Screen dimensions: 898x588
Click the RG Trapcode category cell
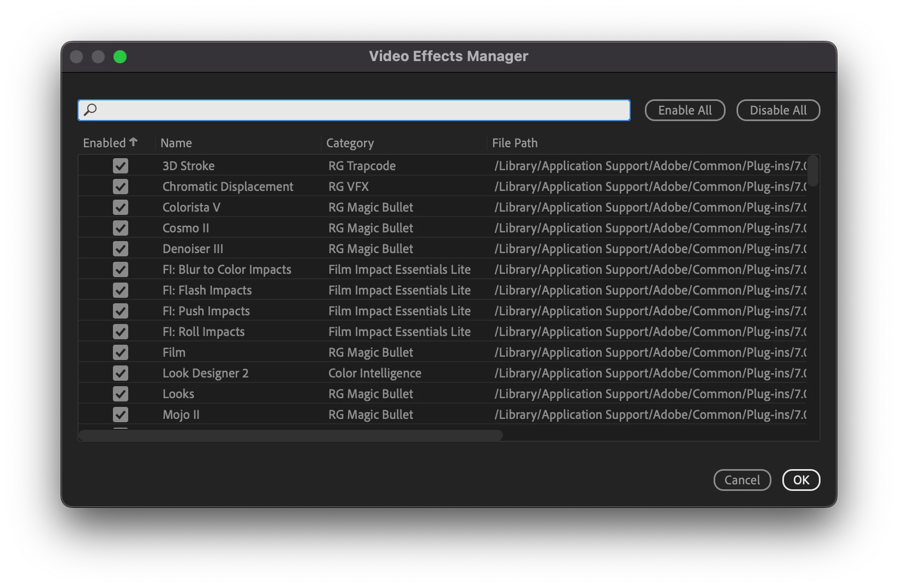[x=362, y=166]
